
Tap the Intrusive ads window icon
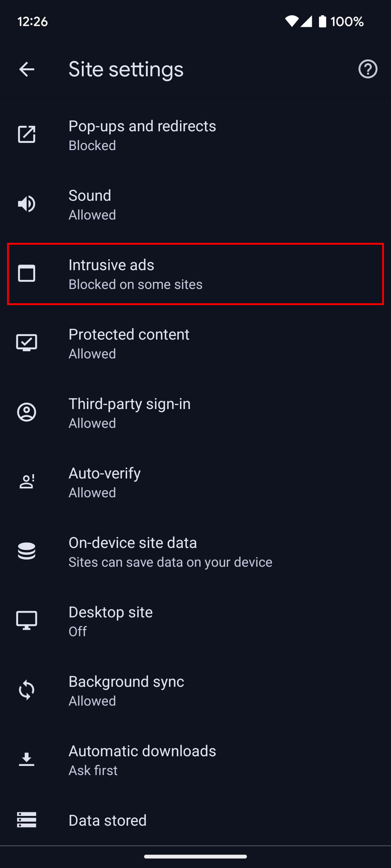pyautogui.click(x=27, y=274)
